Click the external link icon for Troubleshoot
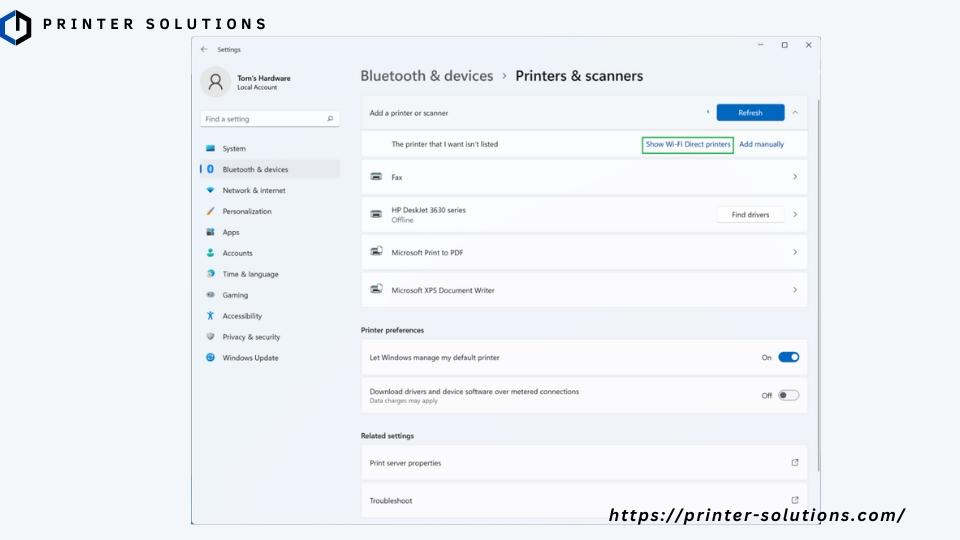This screenshot has height=540, width=960. [795, 500]
